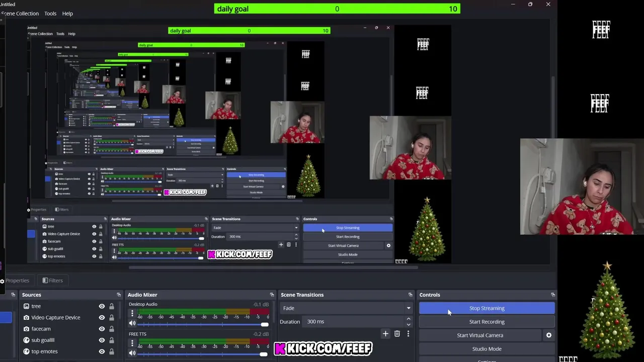The height and width of the screenshot is (362, 644).
Task: Click the Desktop Audio volume slider
Action: pyautogui.click(x=204, y=324)
